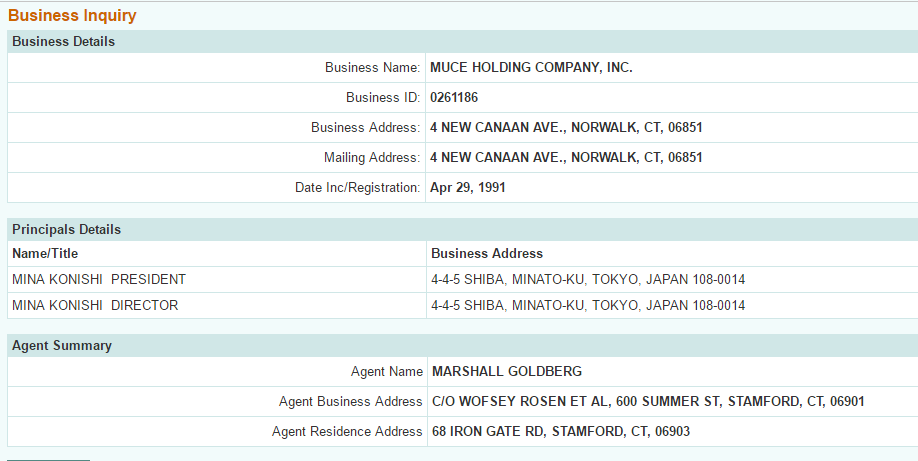The height and width of the screenshot is (461, 918).
Task: Select the MINA KONISHI DIRECTOR row
Action: 95,306
